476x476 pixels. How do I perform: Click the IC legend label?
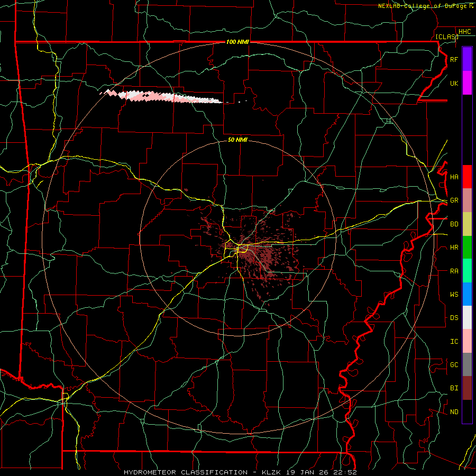pyautogui.click(x=454, y=342)
